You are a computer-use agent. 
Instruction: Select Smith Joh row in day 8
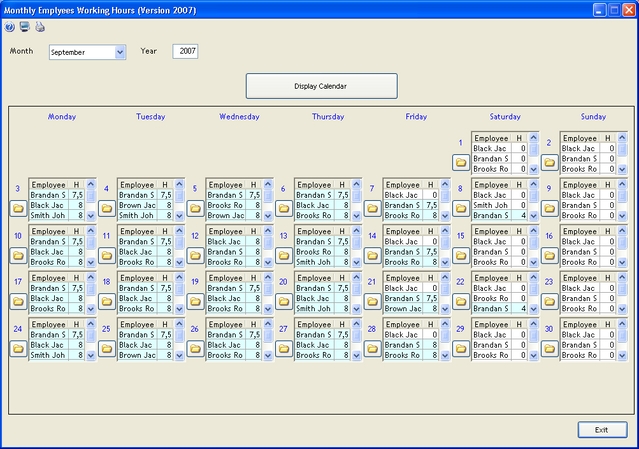[500, 205]
